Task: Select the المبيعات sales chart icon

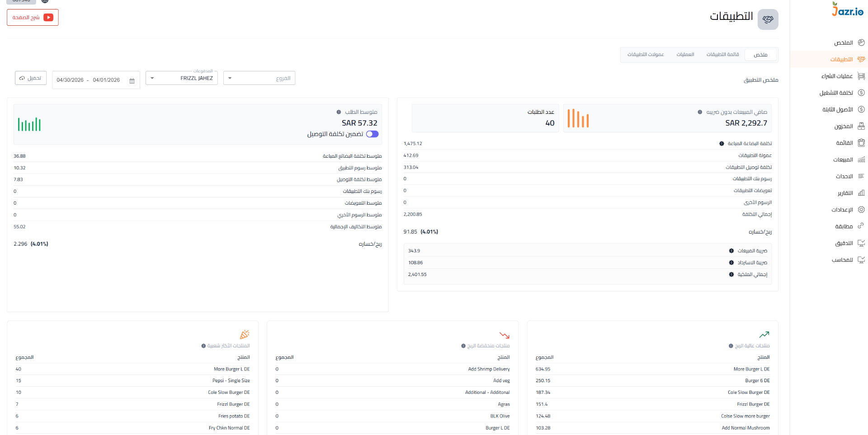Action: [861, 159]
